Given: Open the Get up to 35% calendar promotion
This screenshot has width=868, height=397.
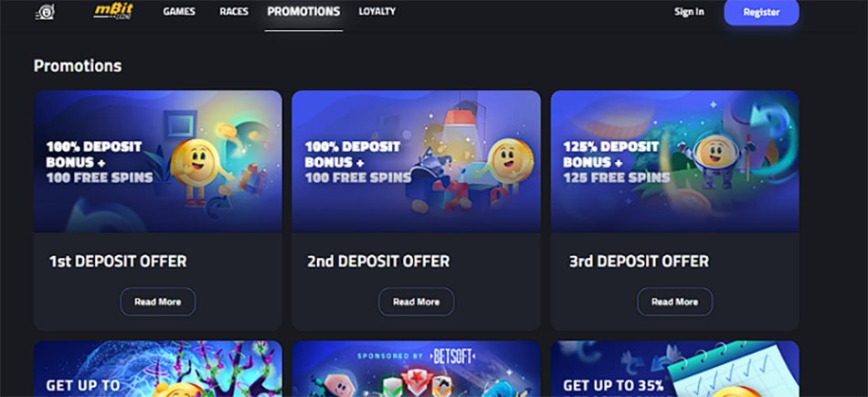Looking at the screenshot, I should (x=675, y=369).
